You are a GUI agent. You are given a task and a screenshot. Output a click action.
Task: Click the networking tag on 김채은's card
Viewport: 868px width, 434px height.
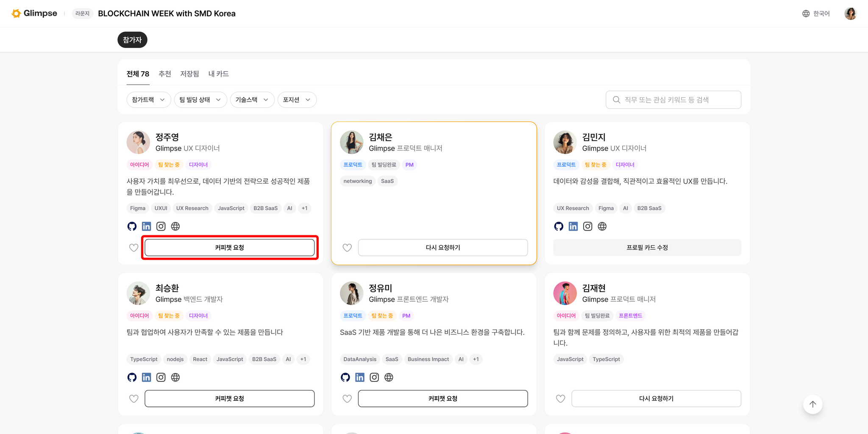358,181
